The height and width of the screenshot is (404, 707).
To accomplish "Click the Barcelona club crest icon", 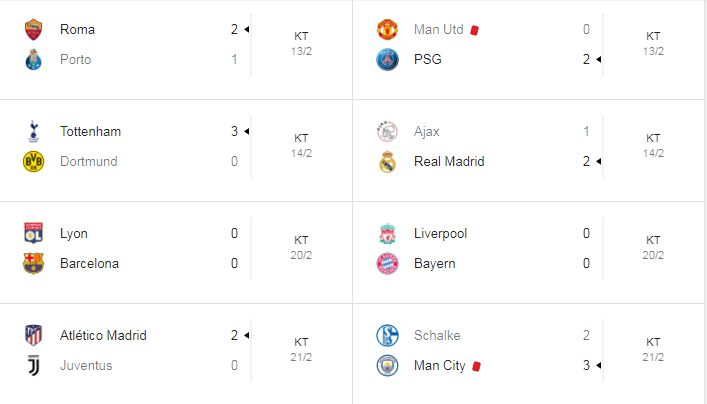I will [33, 264].
